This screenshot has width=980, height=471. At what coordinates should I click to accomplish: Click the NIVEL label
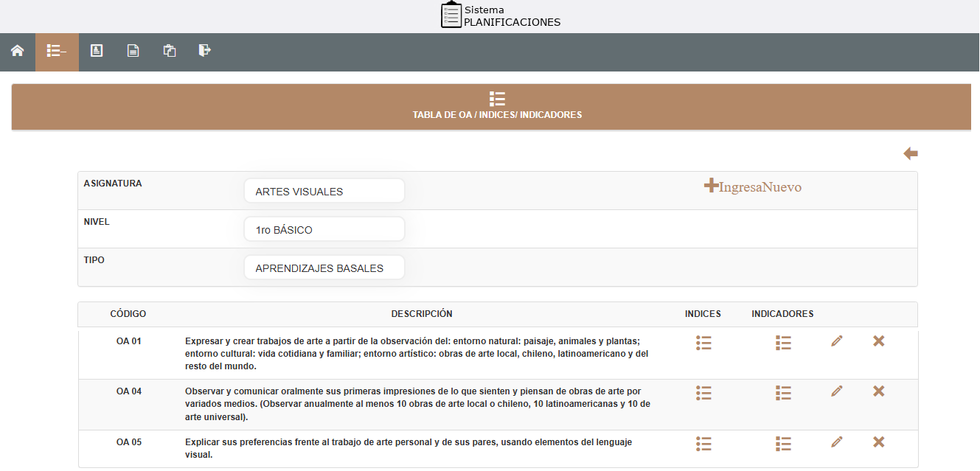[x=97, y=222]
